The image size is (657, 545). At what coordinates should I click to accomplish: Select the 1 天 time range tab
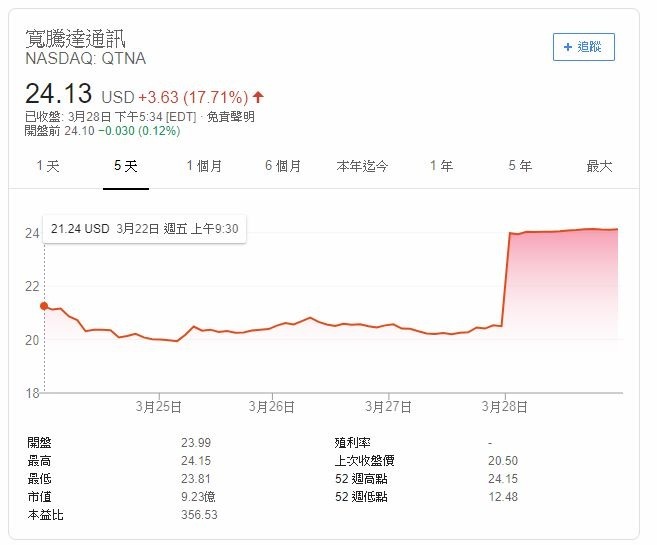pyautogui.click(x=47, y=166)
